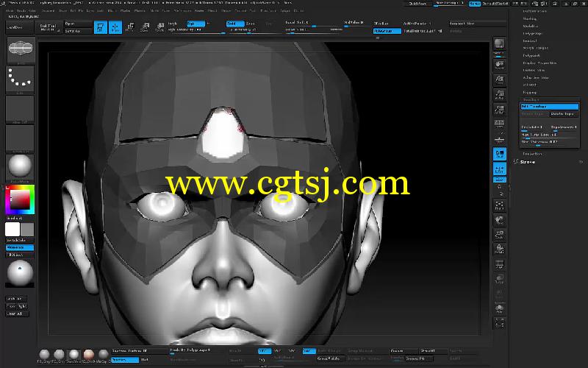
Task: Click inside the color picker square
Action: tap(20, 199)
